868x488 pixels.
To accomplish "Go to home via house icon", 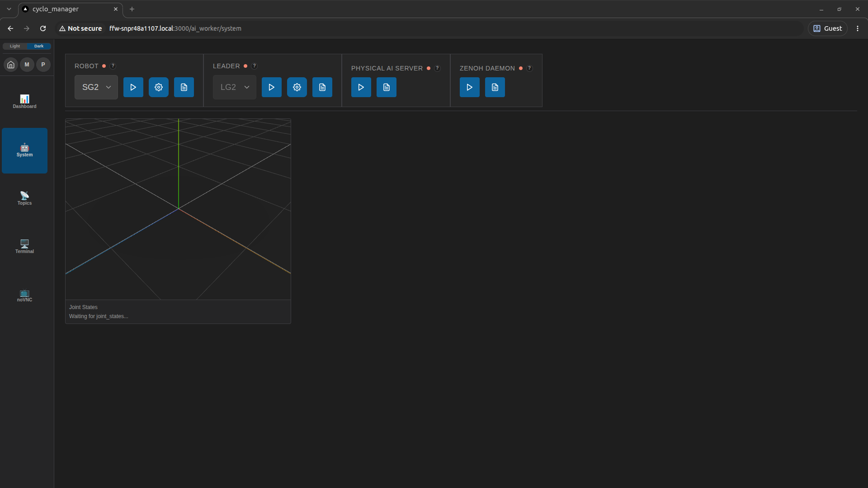I will (11, 65).
